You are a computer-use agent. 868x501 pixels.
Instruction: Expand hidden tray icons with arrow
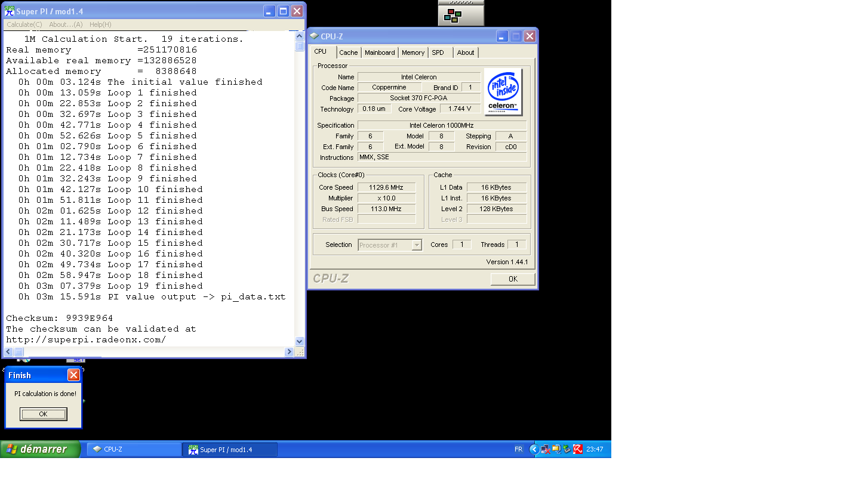pos(534,450)
